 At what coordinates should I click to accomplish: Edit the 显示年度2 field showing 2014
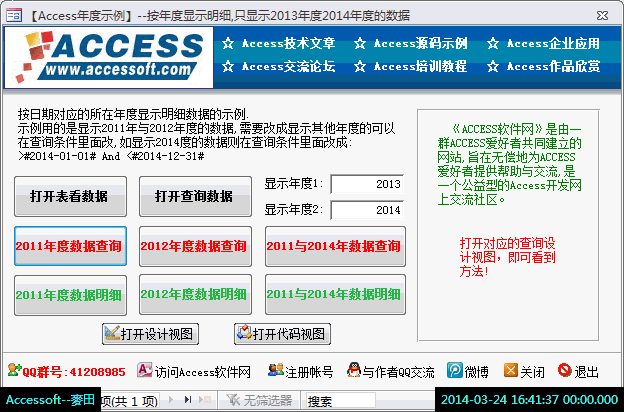pyautogui.click(x=367, y=210)
